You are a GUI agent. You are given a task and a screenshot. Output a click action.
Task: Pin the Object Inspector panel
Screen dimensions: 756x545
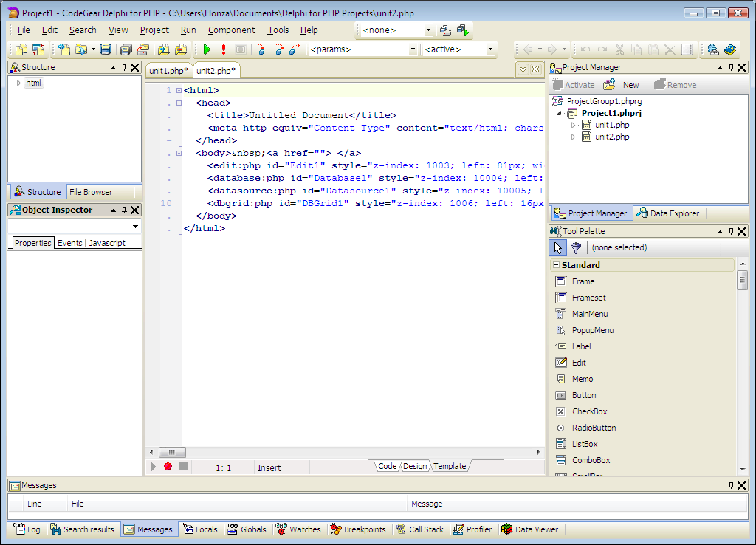pyautogui.click(x=125, y=210)
